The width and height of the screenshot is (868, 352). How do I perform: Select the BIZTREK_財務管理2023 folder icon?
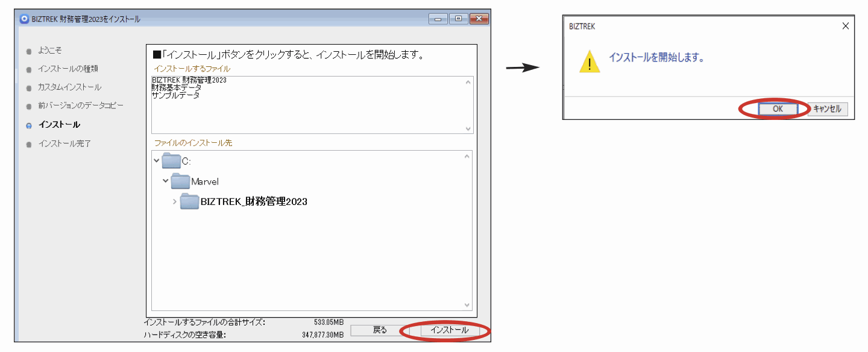tap(189, 201)
